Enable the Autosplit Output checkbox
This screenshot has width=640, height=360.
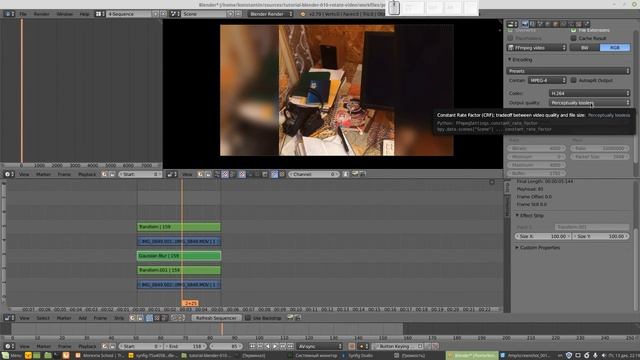[x=573, y=80]
